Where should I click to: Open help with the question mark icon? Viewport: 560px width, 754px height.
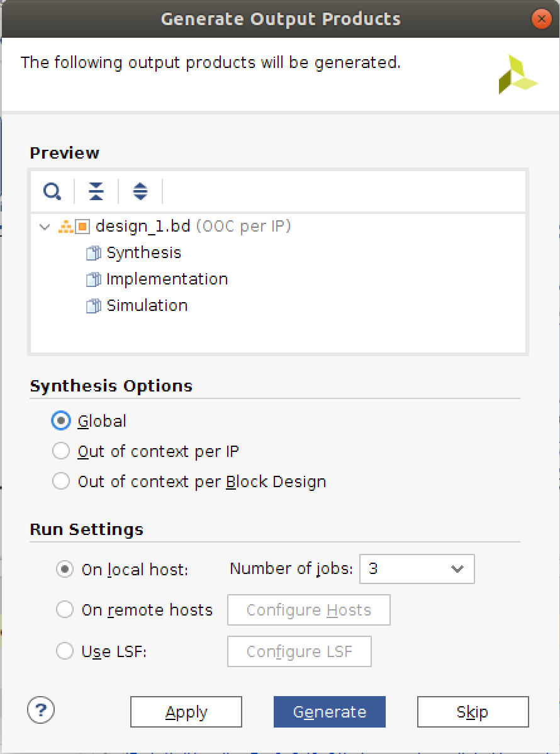click(x=41, y=711)
